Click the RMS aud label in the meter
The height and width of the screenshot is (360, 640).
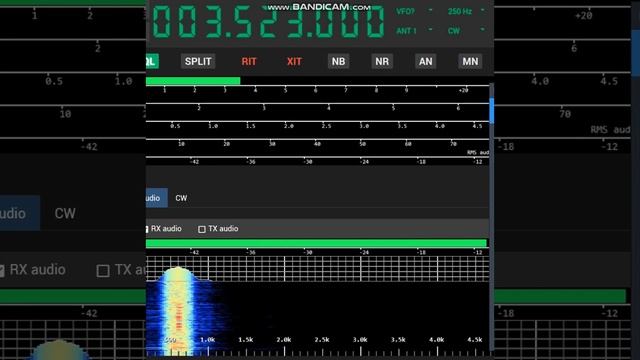click(x=478, y=153)
